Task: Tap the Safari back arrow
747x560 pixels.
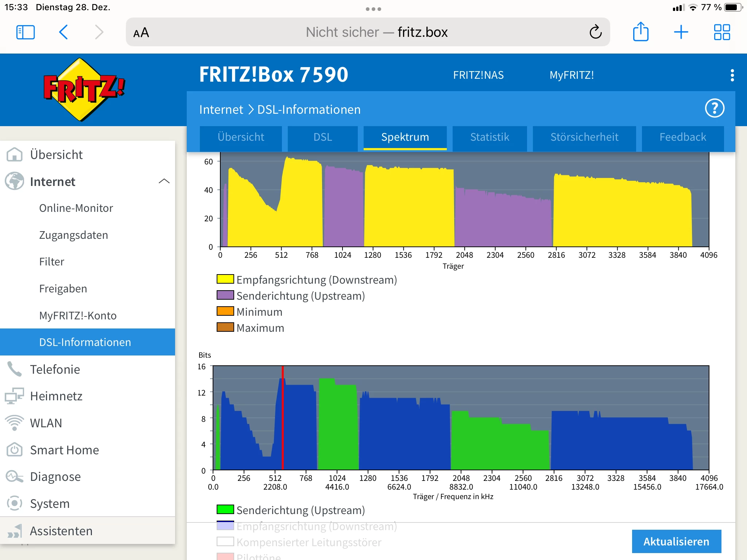Action: [x=63, y=32]
